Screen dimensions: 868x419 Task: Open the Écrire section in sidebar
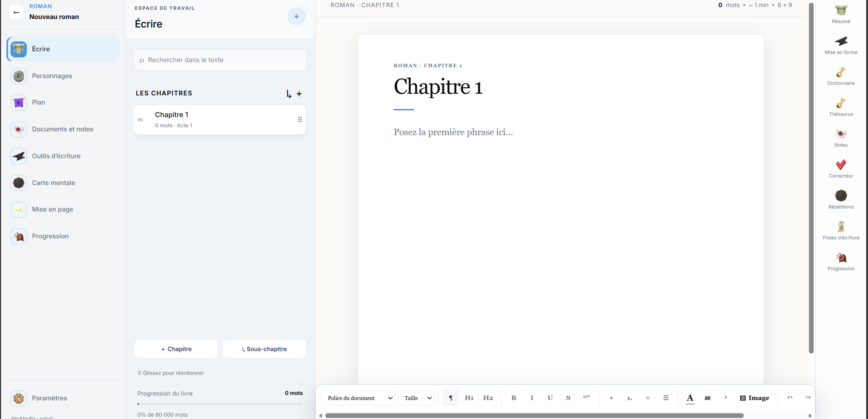point(63,49)
